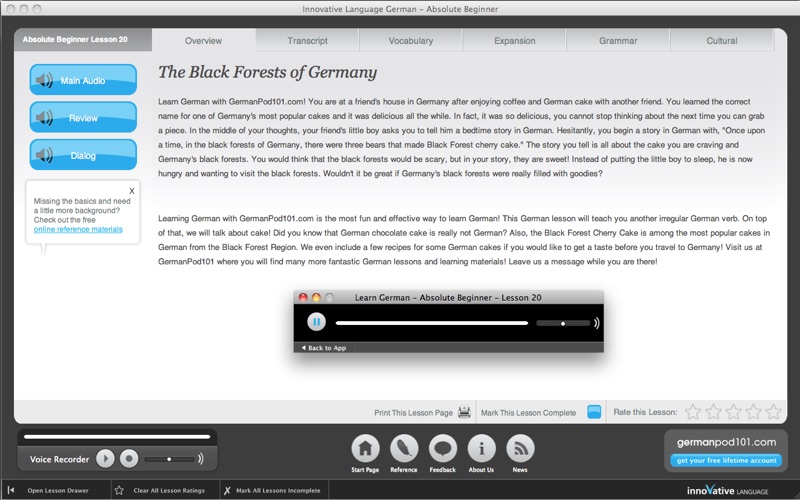Viewport: 800px width, 500px height.
Task: Play the Main Audio track
Action: tap(83, 80)
